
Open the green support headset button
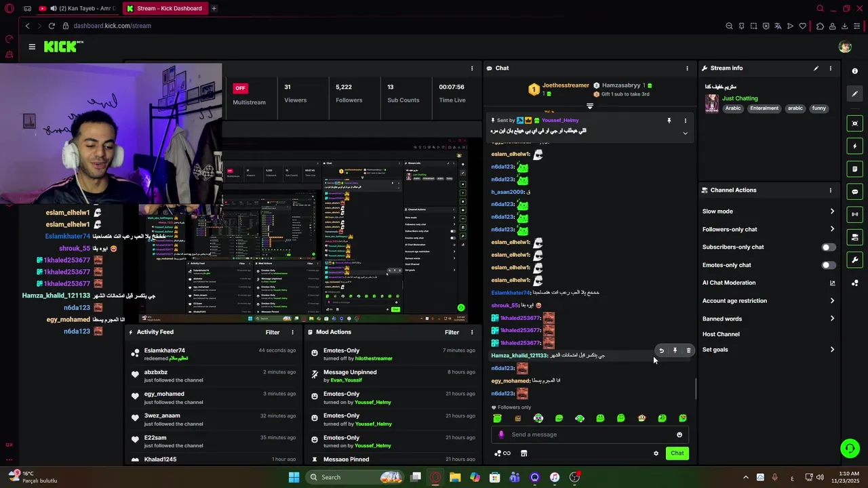click(849, 448)
